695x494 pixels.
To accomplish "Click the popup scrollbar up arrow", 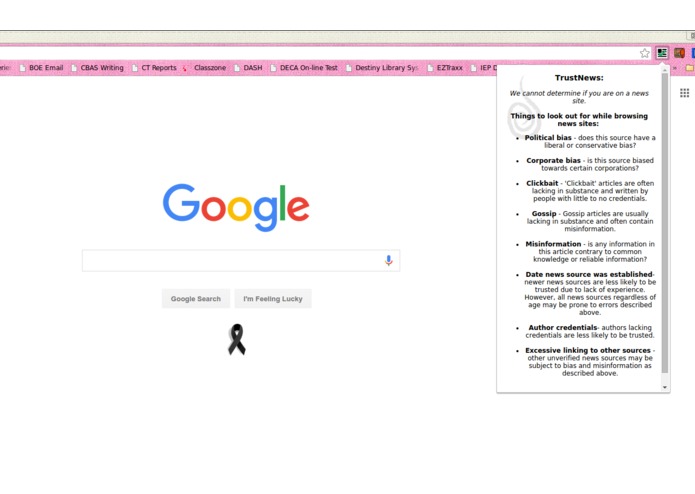I will click(664, 70).
